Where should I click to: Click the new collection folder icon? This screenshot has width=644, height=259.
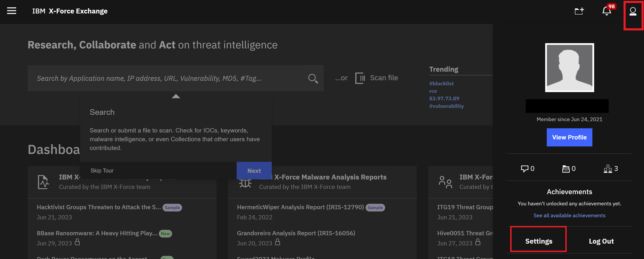579,11
